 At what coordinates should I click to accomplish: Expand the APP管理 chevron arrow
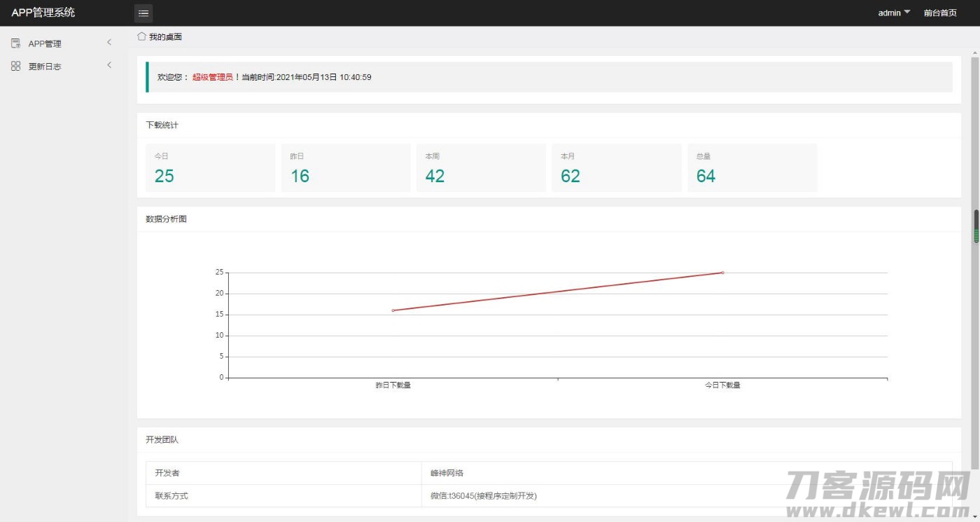[109, 43]
